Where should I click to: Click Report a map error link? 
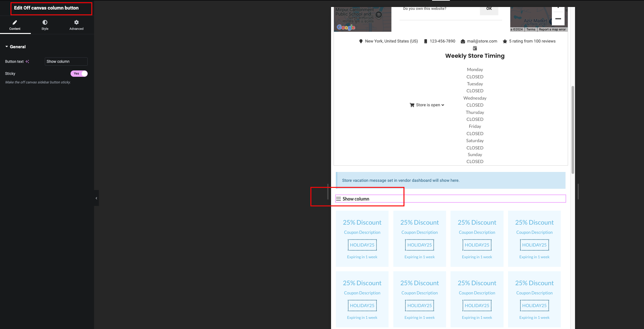click(552, 30)
